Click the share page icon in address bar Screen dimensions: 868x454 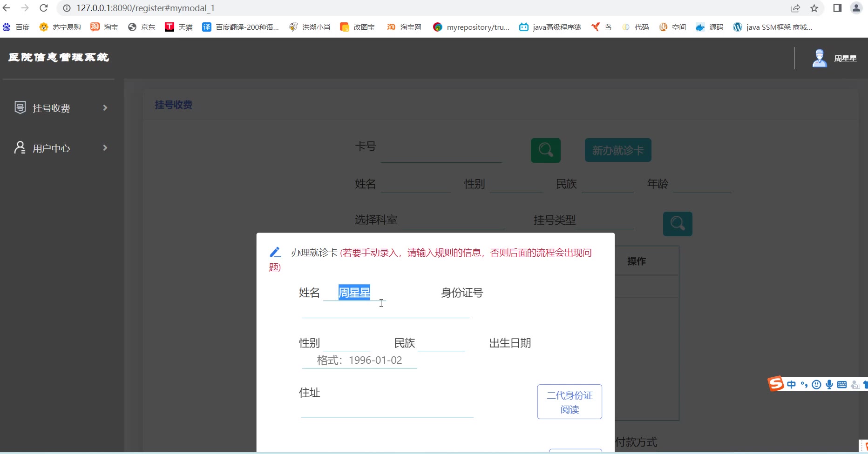tap(795, 8)
